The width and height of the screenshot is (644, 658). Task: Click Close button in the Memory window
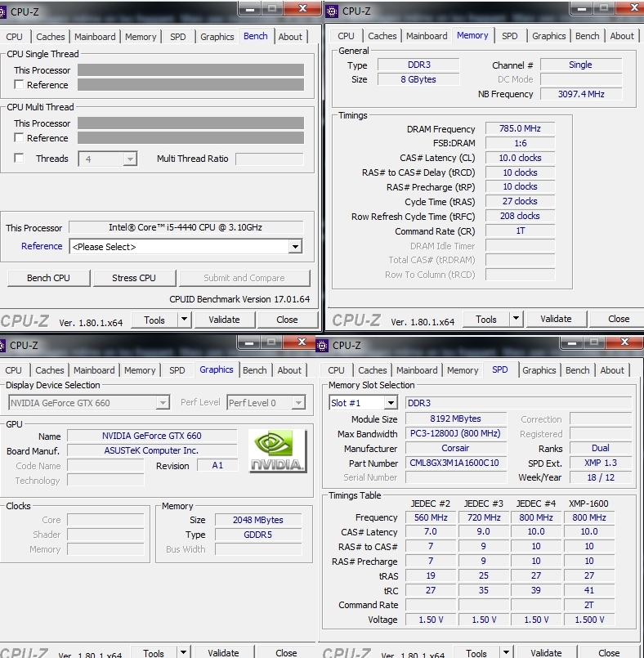[618, 319]
